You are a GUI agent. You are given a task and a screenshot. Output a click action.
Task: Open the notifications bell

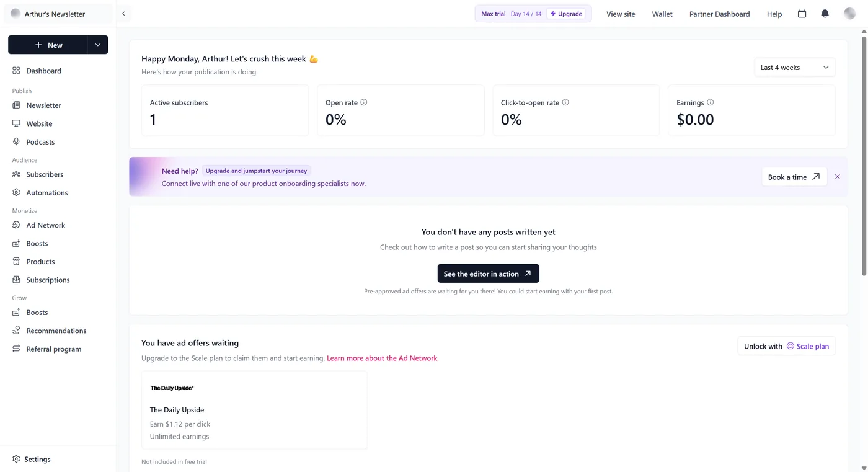(x=825, y=14)
